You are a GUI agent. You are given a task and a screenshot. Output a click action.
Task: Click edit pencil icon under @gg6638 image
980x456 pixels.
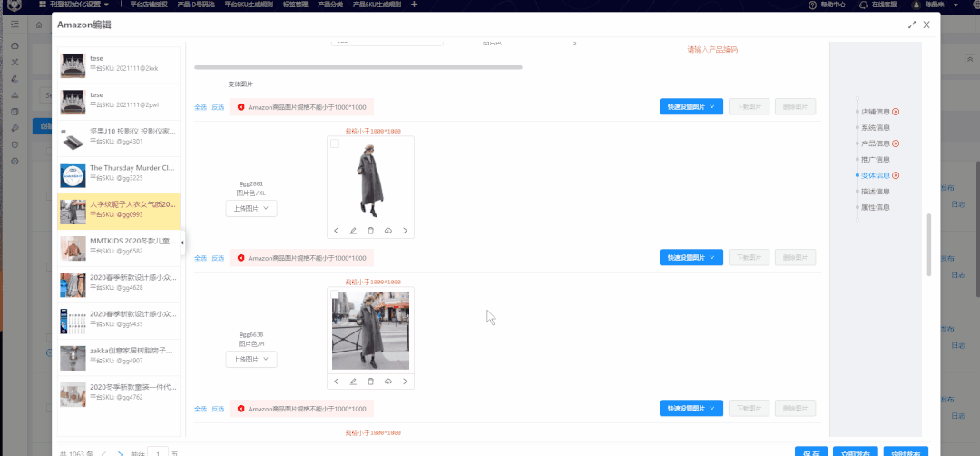(x=353, y=382)
